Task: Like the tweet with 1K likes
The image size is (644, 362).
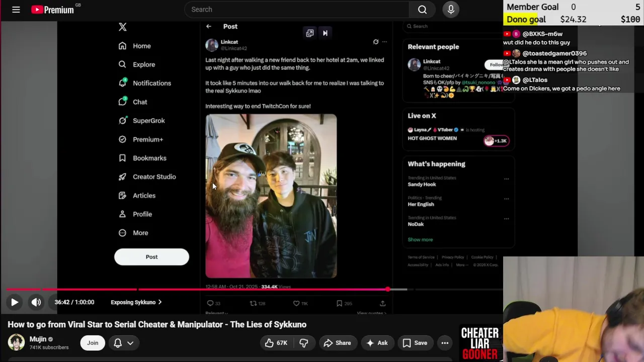Action: [x=300, y=303]
